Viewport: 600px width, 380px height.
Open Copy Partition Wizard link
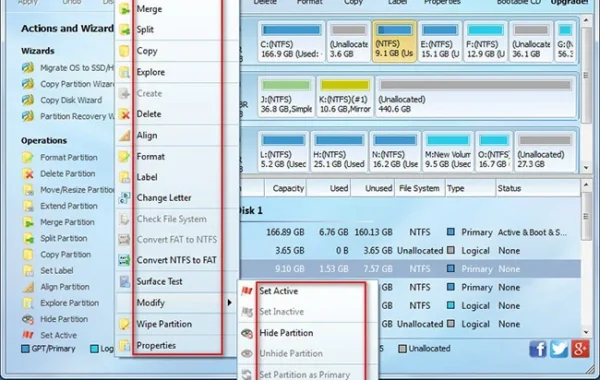point(77,84)
